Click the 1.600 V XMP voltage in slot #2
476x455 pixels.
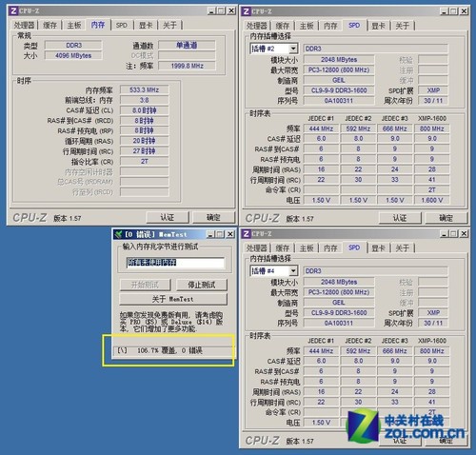click(x=432, y=200)
